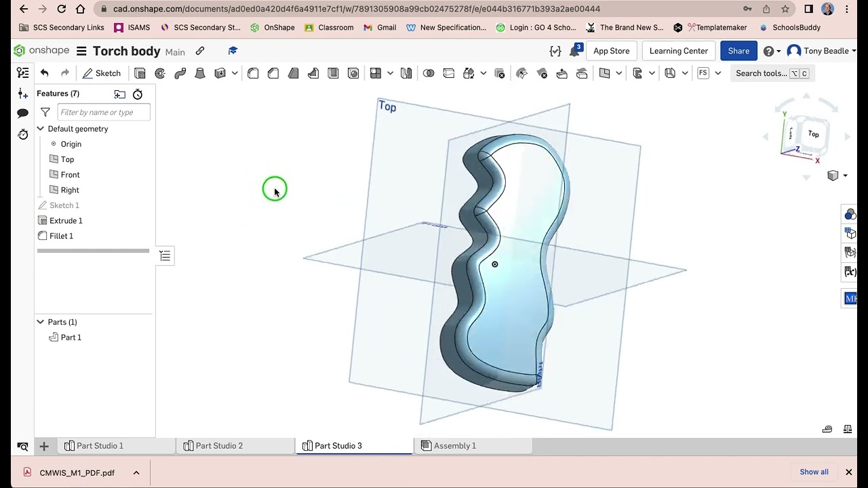Click the Sketch button
Viewport: 868px width, 488px height.
click(x=102, y=73)
